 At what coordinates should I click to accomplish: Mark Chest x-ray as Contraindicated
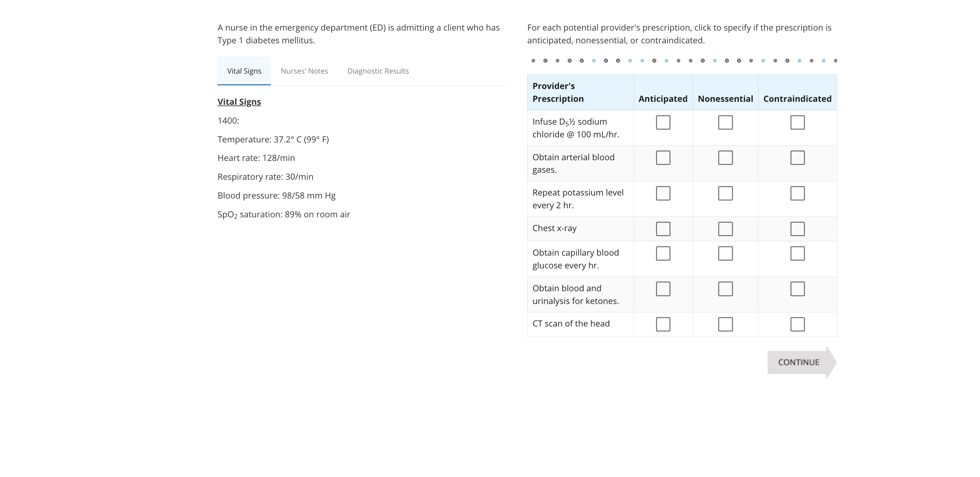(x=797, y=229)
